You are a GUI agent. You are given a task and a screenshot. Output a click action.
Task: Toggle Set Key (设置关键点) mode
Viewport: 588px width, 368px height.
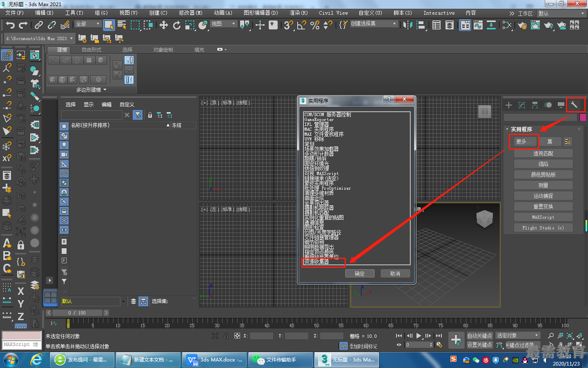[480, 345]
